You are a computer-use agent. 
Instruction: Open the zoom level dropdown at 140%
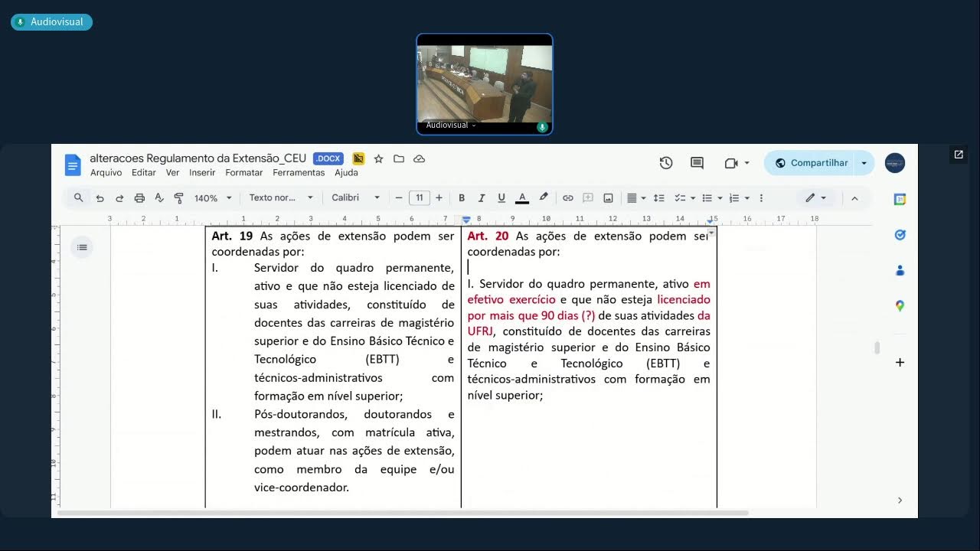212,197
